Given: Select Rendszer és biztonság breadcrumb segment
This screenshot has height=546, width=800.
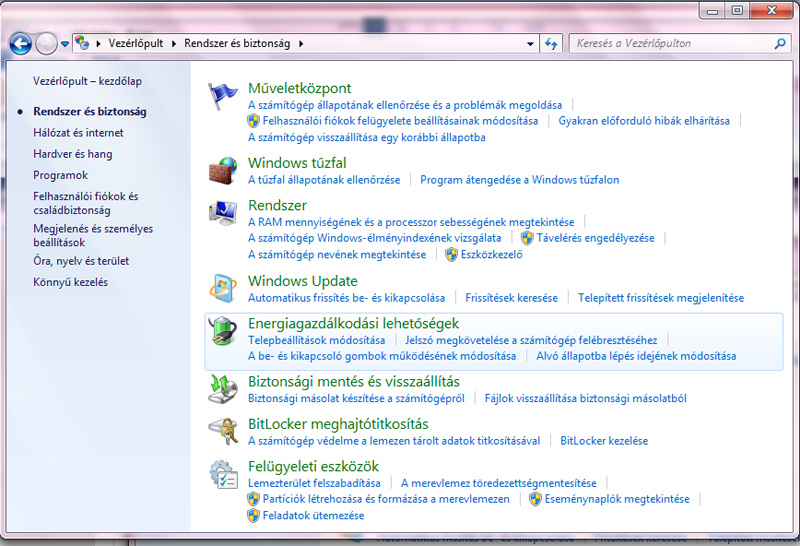Looking at the screenshot, I should click(237, 43).
